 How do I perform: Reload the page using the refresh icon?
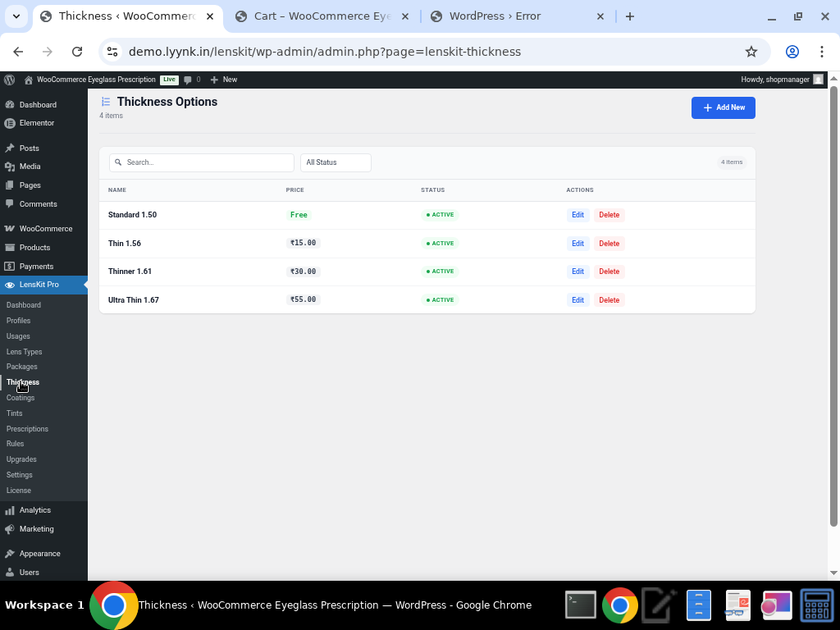(x=77, y=52)
